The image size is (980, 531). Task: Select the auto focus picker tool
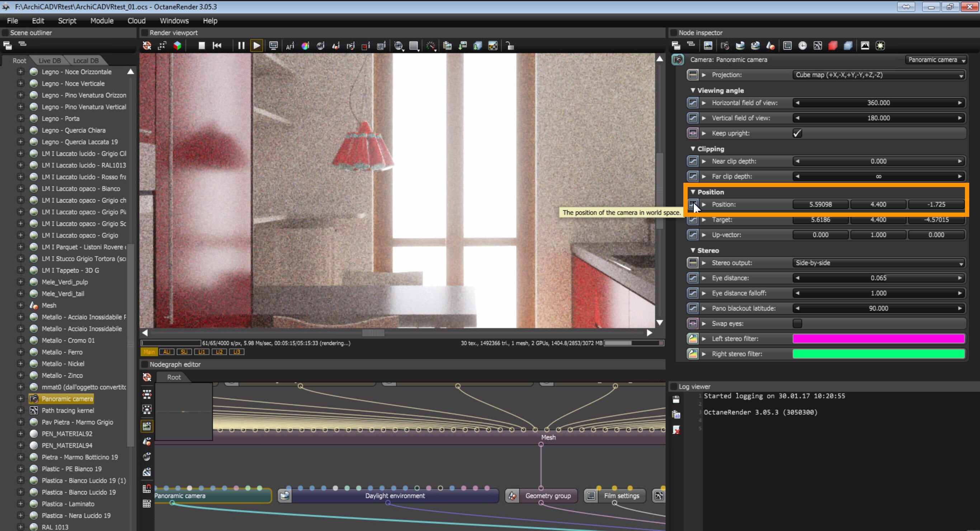(290, 46)
